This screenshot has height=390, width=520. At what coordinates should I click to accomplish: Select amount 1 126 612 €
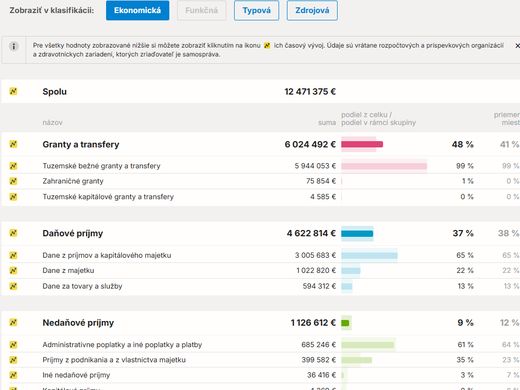[x=313, y=323]
